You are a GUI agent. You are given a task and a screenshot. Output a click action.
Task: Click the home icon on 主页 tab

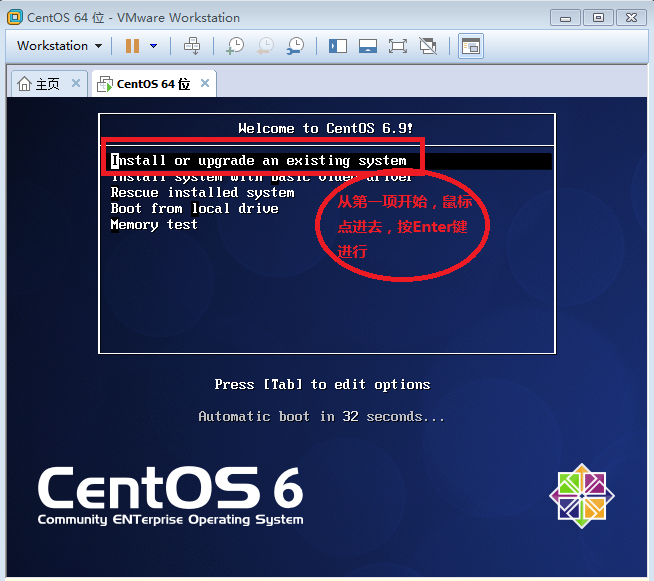24,83
